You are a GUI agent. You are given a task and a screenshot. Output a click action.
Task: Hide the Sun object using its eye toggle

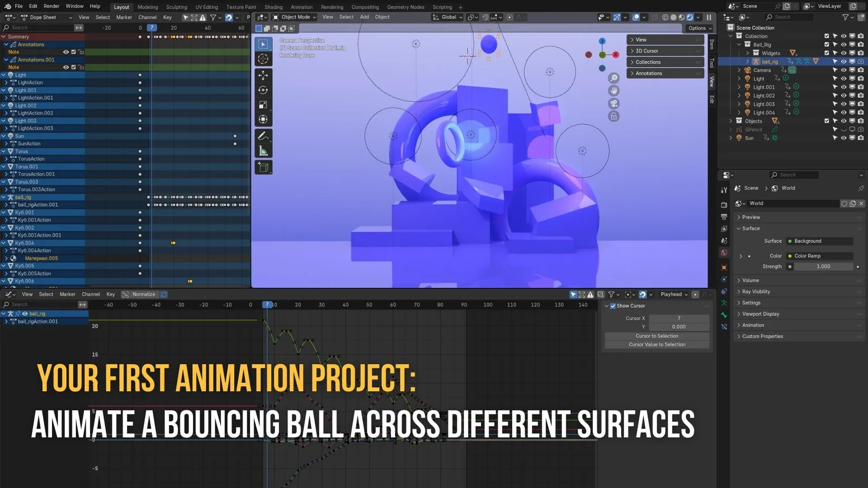point(844,138)
